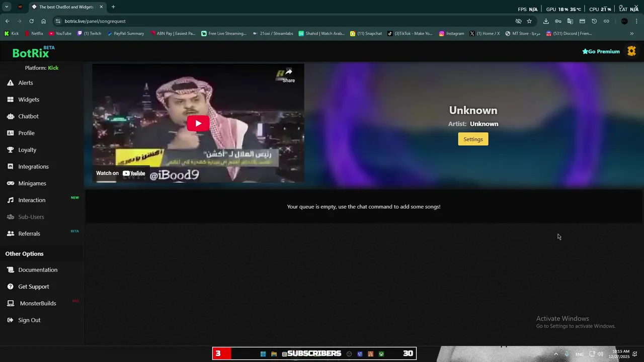Click the Windows Start button

pos(263,354)
